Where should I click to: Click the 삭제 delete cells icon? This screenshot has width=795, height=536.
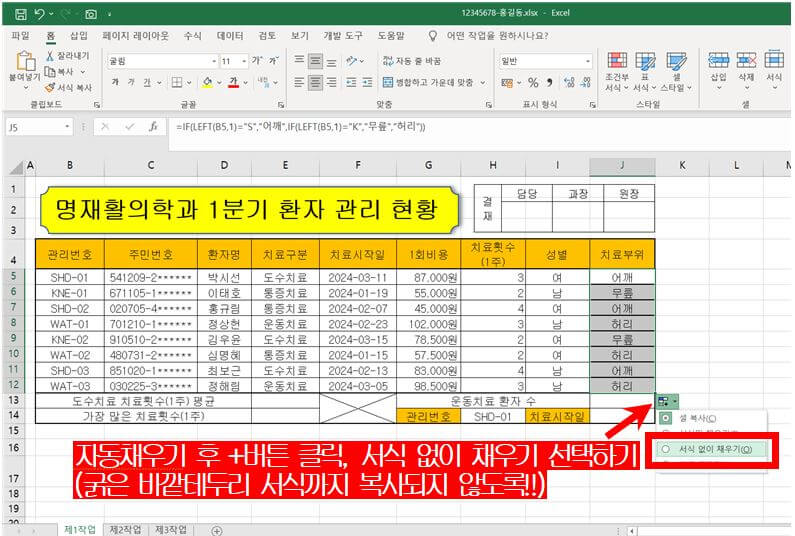[746, 60]
